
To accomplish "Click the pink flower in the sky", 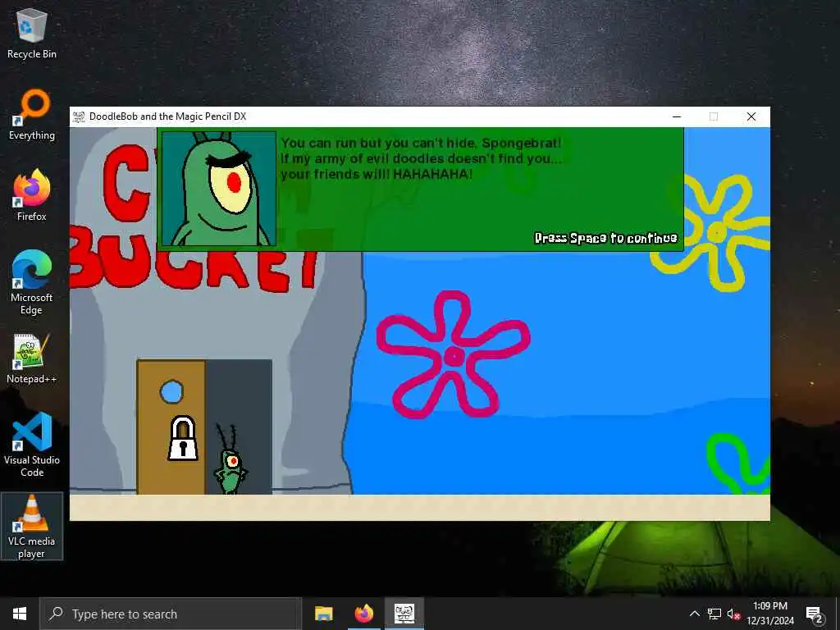I will coord(453,354).
